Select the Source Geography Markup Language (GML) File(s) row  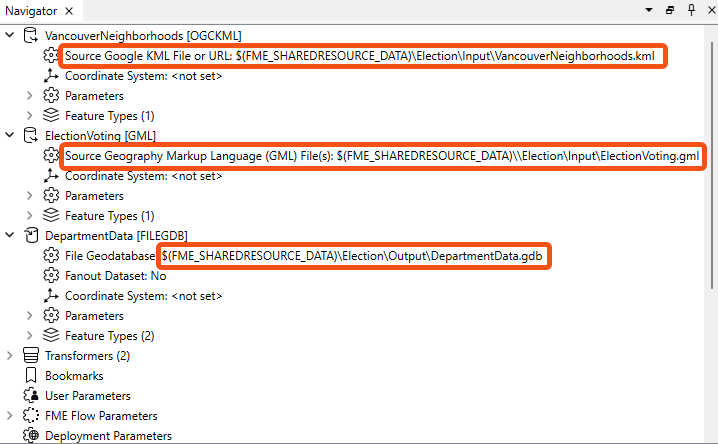click(x=382, y=156)
